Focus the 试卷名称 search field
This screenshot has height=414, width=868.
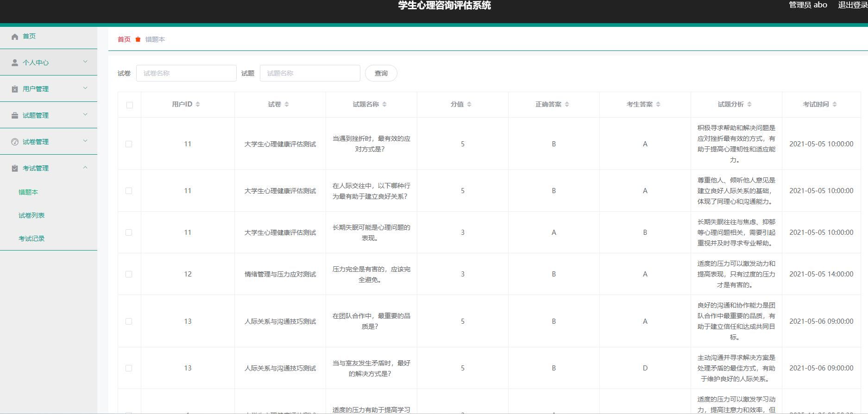[x=186, y=73]
